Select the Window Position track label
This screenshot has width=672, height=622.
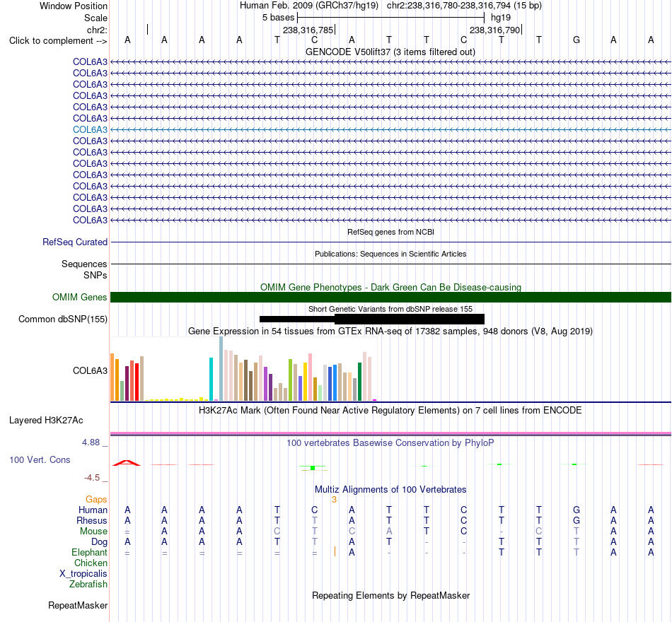click(74, 6)
